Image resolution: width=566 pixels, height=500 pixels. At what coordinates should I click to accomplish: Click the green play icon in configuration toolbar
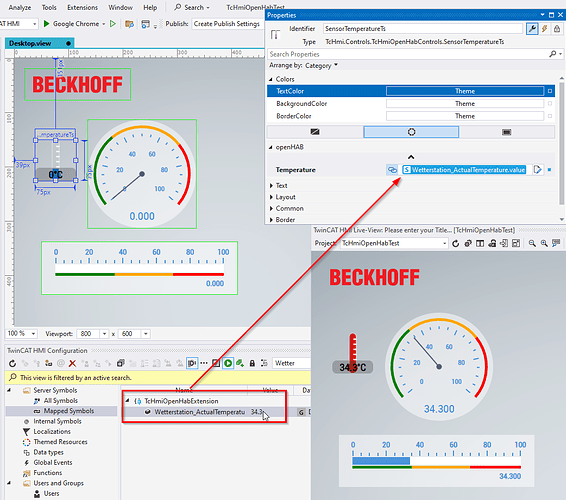coord(228,363)
